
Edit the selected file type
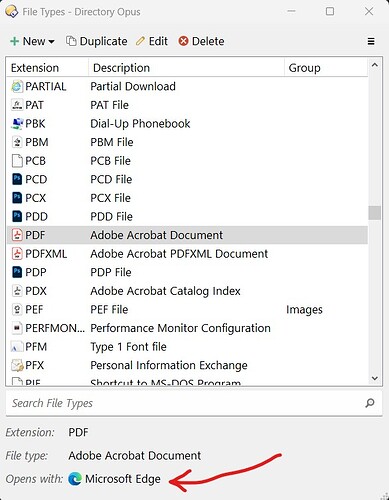pos(152,41)
